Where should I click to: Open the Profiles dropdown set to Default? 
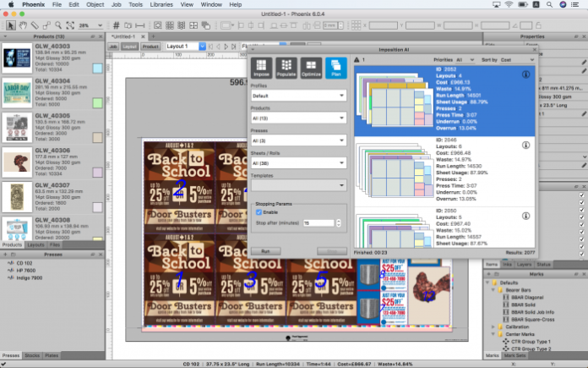pyautogui.click(x=298, y=96)
